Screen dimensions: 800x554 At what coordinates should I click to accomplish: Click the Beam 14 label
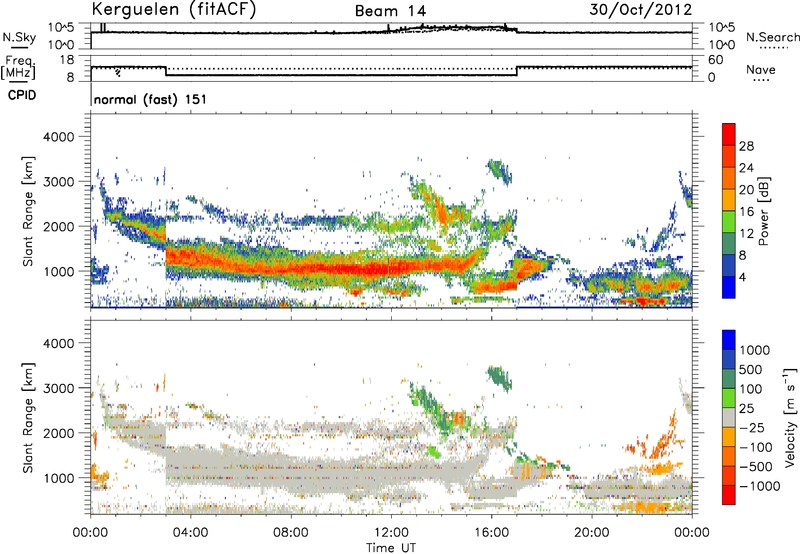point(390,11)
